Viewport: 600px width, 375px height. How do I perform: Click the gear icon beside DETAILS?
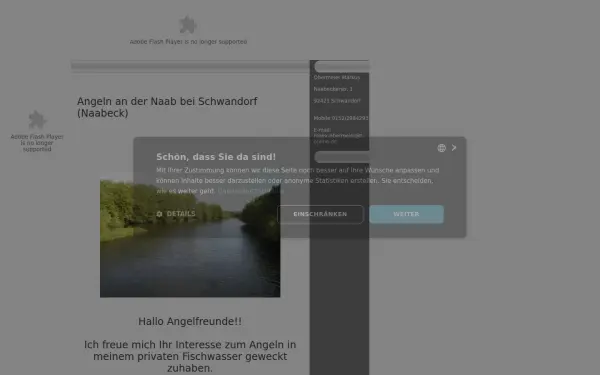click(x=160, y=214)
